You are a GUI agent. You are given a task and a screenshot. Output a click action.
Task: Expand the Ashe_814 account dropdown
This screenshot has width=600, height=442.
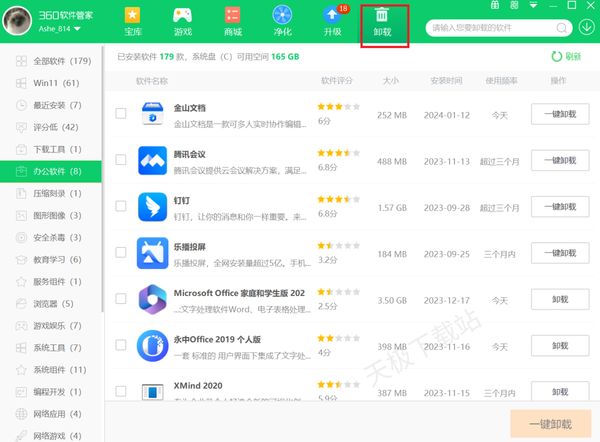(x=77, y=29)
